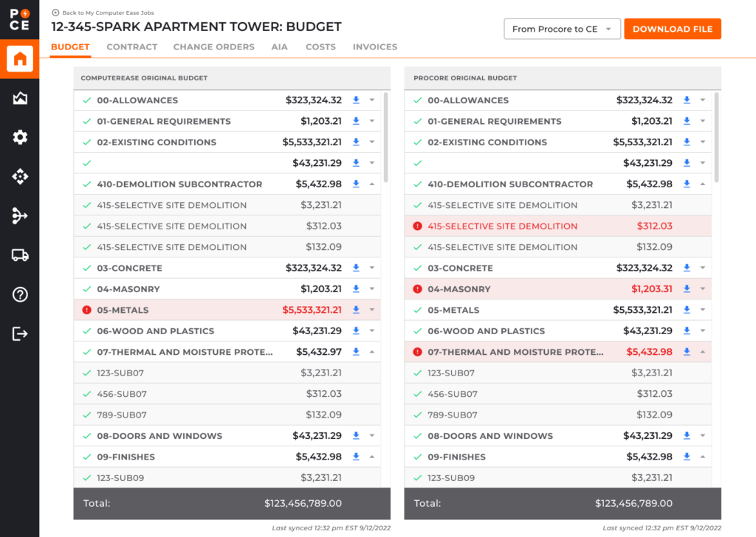Click ComputerEase 07-Thermal amount $5,432.97

tap(319, 352)
